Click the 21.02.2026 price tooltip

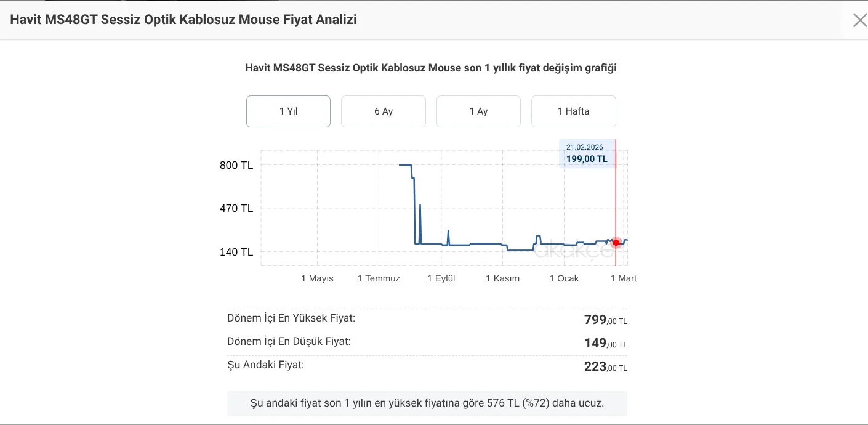click(587, 153)
